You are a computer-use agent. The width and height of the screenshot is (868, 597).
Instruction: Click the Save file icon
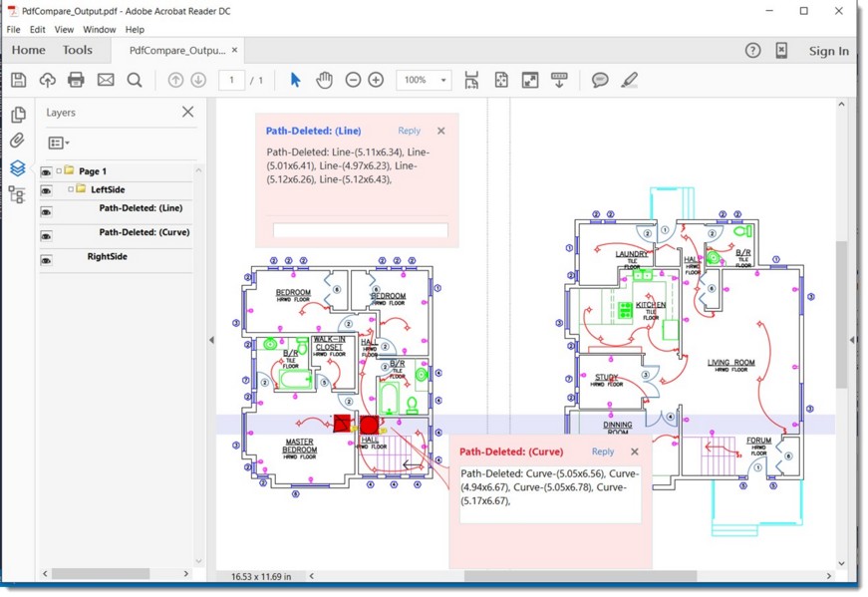pos(18,80)
